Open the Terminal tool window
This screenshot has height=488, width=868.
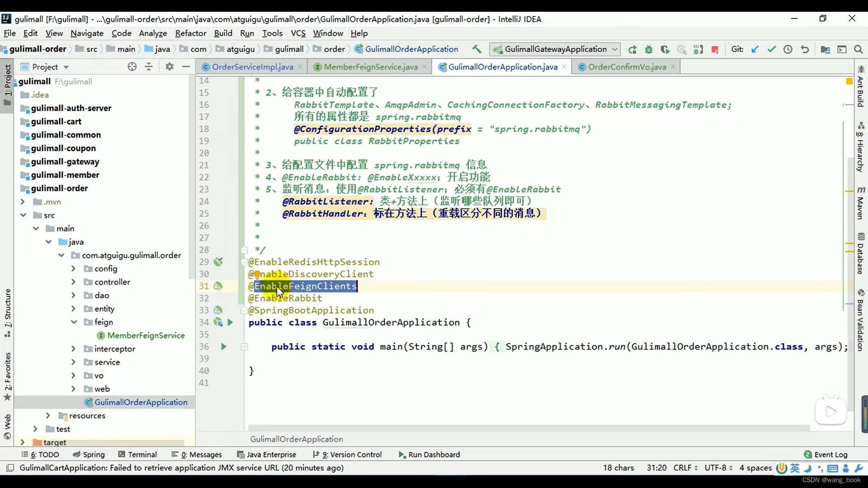137,455
